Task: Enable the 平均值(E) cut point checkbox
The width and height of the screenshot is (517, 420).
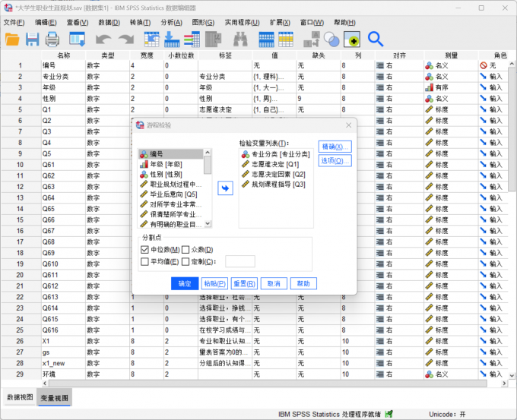Action: click(144, 261)
